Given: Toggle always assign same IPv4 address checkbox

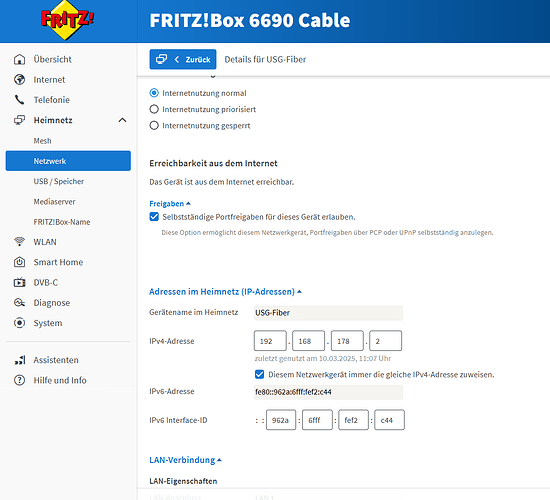Looking at the screenshot, I should [259, 374].
